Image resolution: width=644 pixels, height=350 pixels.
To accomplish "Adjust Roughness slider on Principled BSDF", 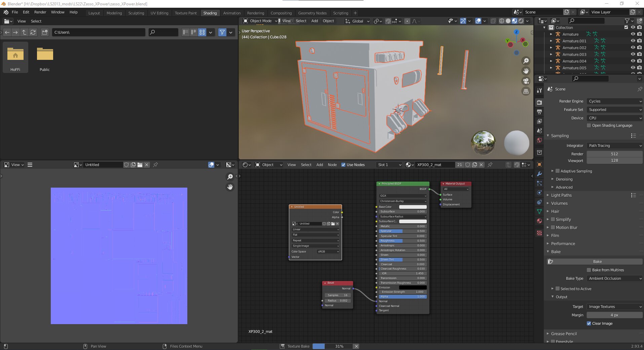I will click(x=403, y=241).
